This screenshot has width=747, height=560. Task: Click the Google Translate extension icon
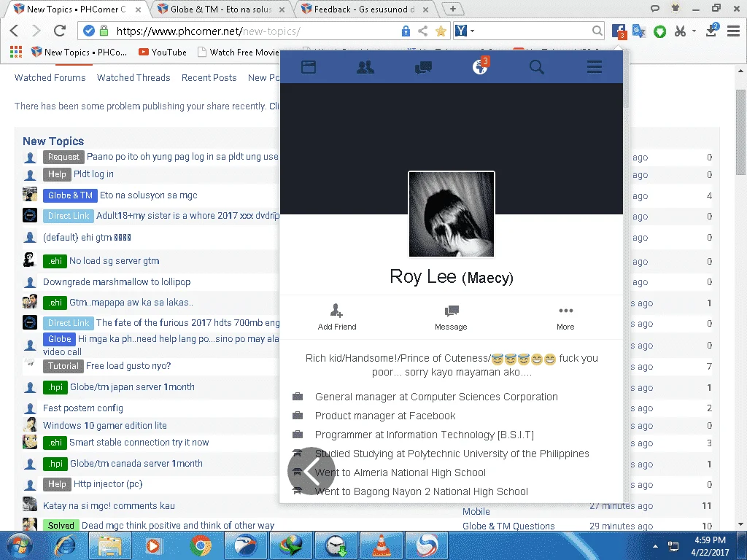coord(638,31)
